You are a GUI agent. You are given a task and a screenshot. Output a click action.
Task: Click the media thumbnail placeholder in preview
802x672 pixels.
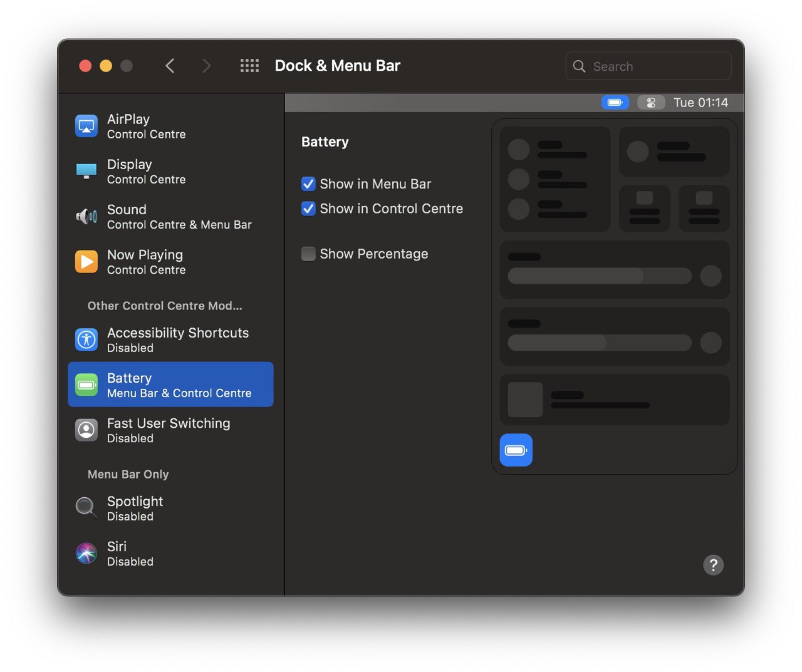pos(525,400)
